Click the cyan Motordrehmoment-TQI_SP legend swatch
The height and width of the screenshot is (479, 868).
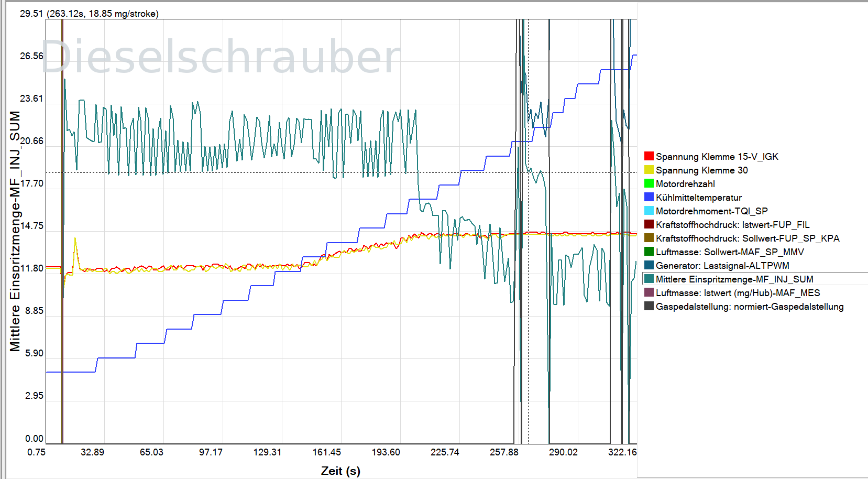point(649,211)
